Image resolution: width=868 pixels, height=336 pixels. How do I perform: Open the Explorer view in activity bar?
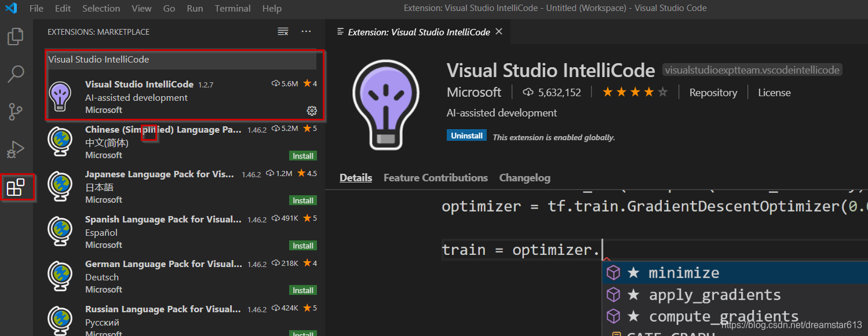pyautogui.click(x=16, y=36)
